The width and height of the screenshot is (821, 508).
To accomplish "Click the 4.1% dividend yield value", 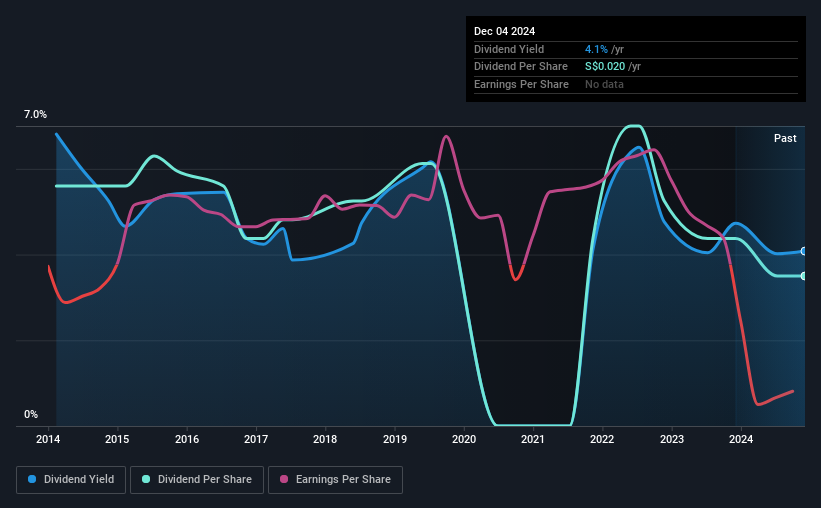I will point(596,49).
